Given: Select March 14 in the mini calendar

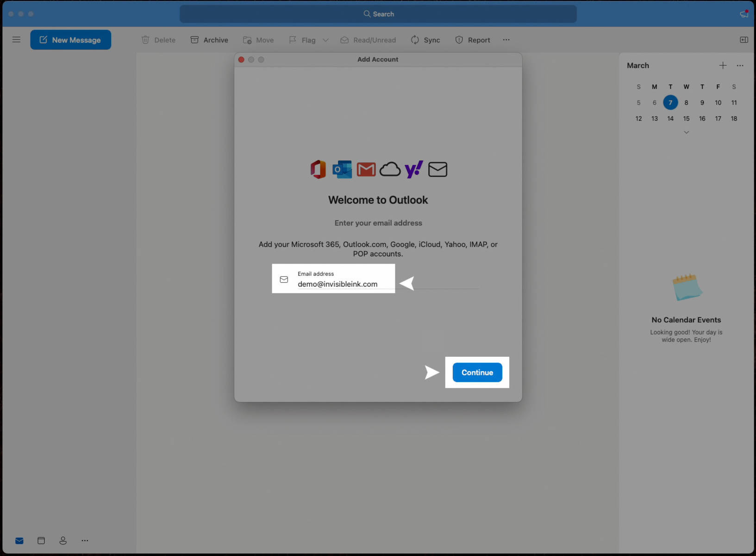Looking at the screenshot, I should (670, 119).
